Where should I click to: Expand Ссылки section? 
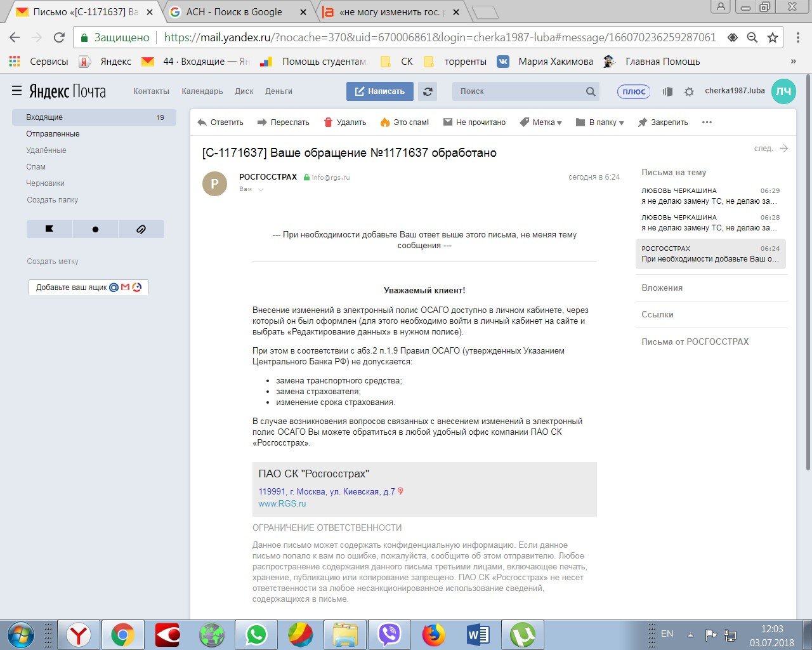[657, 315]
